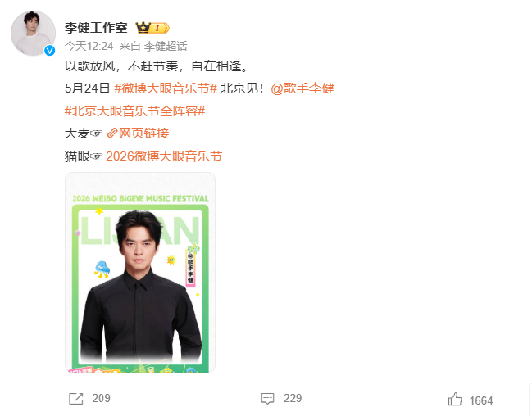Visit the @歌手李健 mention
The width and height of the screenshot is (532, 416).
pos(302,88)
